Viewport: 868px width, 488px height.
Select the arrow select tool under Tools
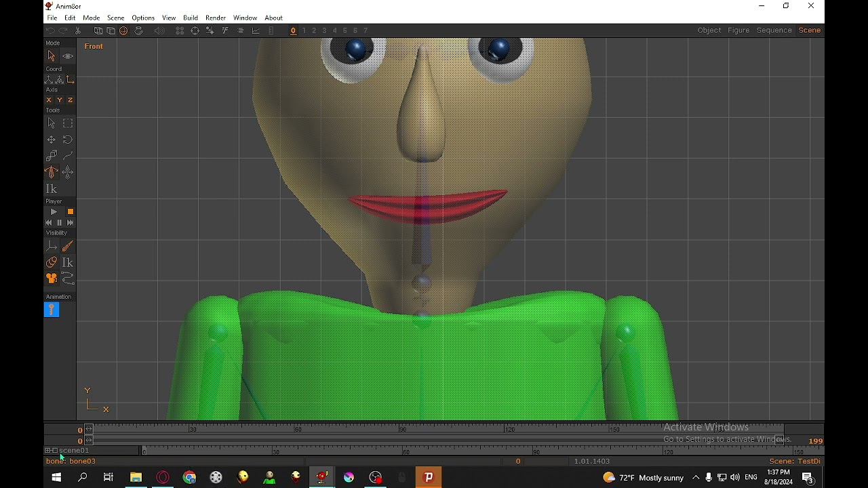coord(52,123)
